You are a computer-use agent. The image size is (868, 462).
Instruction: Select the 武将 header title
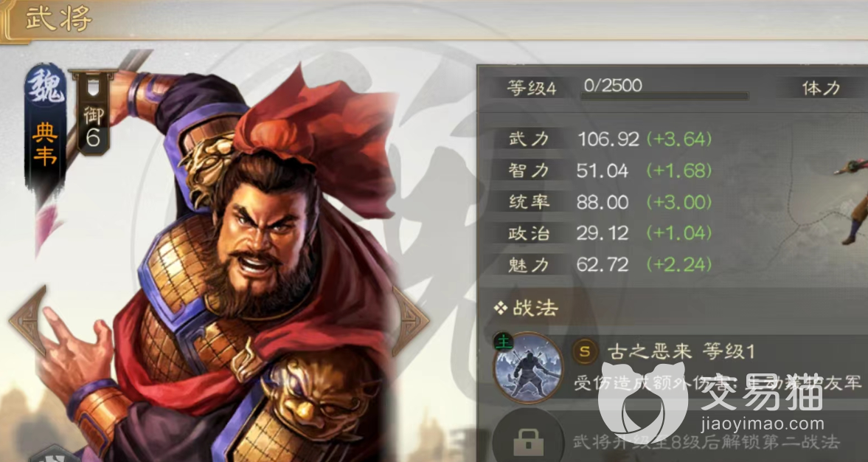click(59, 19)
